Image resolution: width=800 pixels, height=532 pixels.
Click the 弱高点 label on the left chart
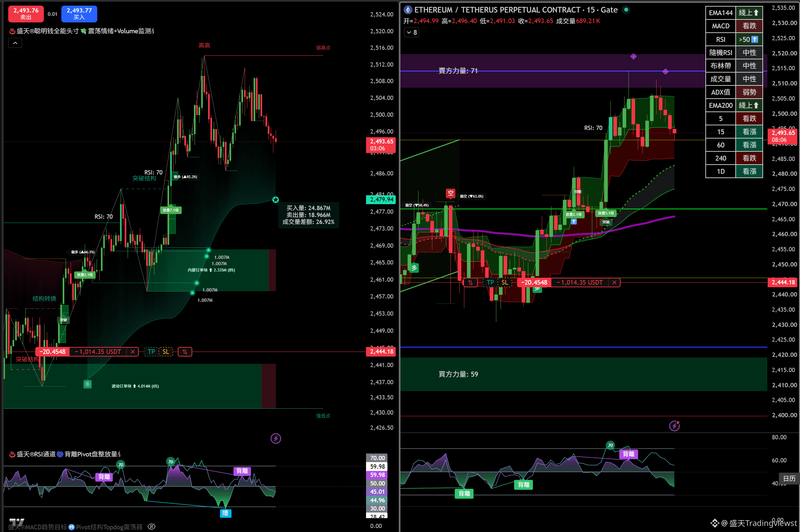pyautogui.click(x=323, y=48)
